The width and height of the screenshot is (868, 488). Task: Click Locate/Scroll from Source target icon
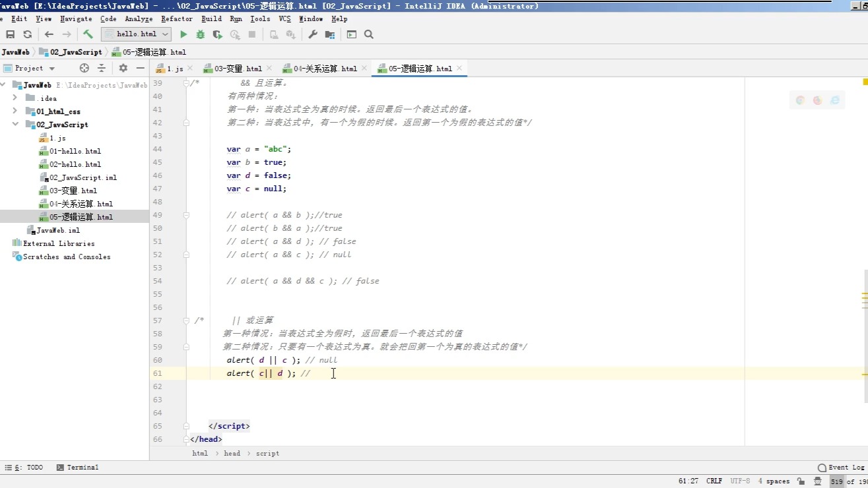click(x=84, y=68)
